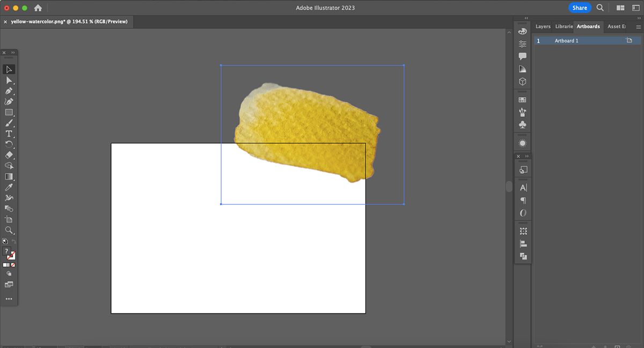Click the Fill color swatch

click(6, 251)
